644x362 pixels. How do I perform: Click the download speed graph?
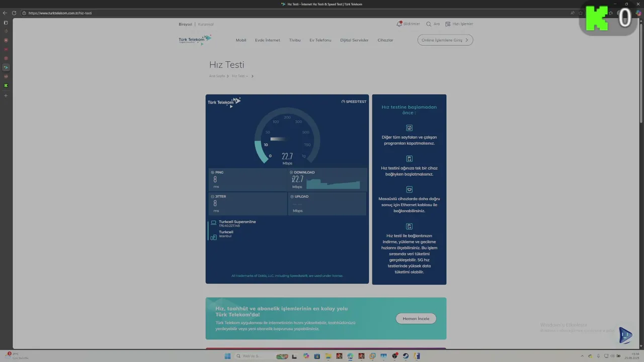333,184
